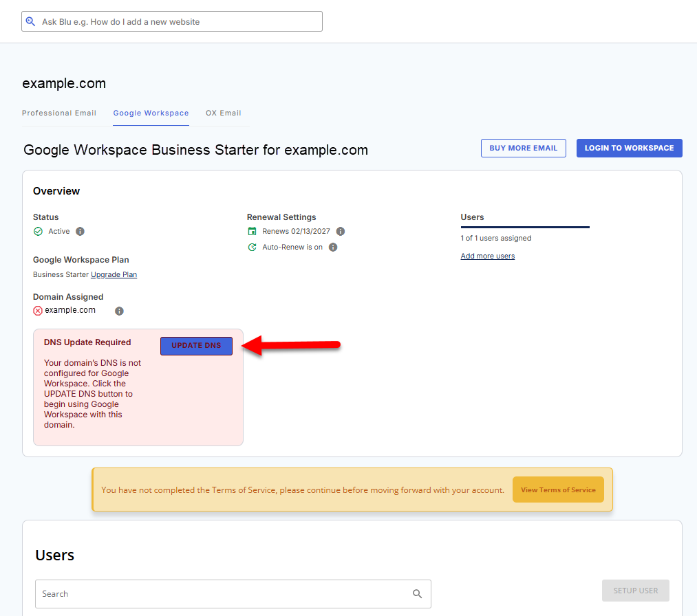Click the example.com page title
This screenshot has width=697, height=616.
pos(64,83)
